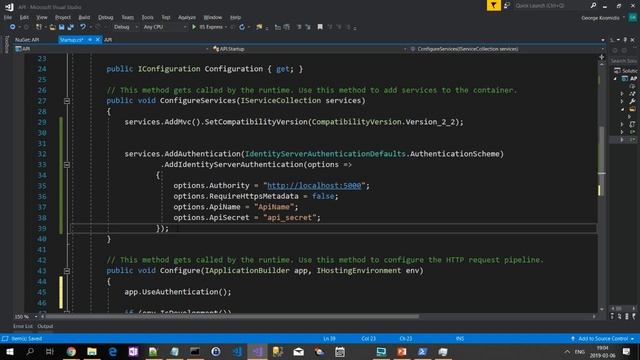The width and height of the screenshot is (640, 360).
Task: Click the Visual Studio logo in the title bar
Action: [9, 7]
